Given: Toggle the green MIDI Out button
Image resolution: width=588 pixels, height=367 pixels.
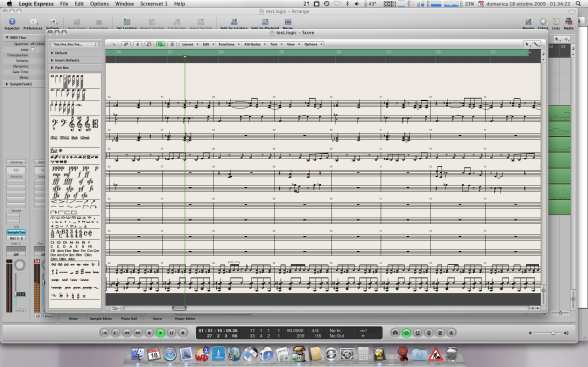Looking at the screenshot, I should coord(160,44).
